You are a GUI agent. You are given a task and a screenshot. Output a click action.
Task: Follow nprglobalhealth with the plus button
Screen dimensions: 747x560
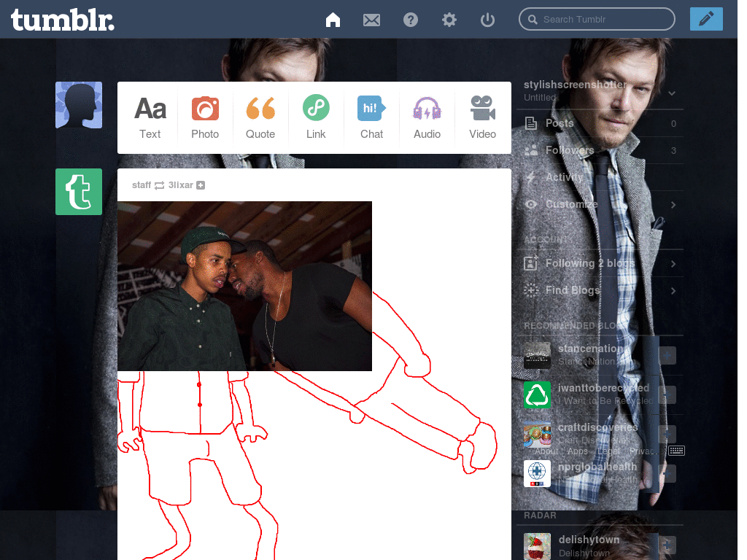click(667, 474)
